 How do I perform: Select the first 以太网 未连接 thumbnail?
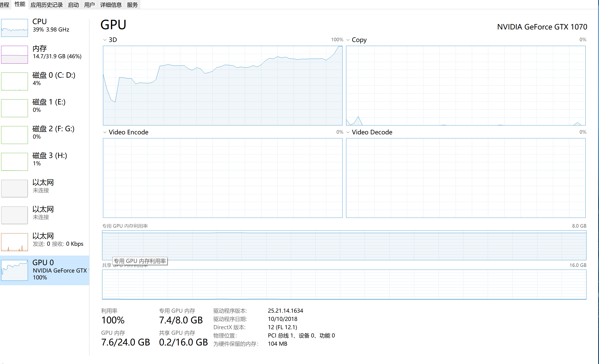tap(15, 188)
